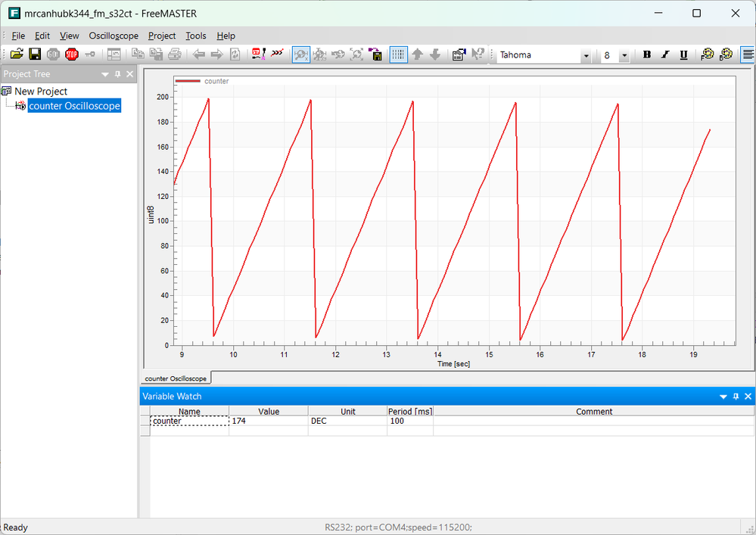Open the properties icon in toolbar
The width and height of the screenshot is (756, 535).
tap(459, 54)
